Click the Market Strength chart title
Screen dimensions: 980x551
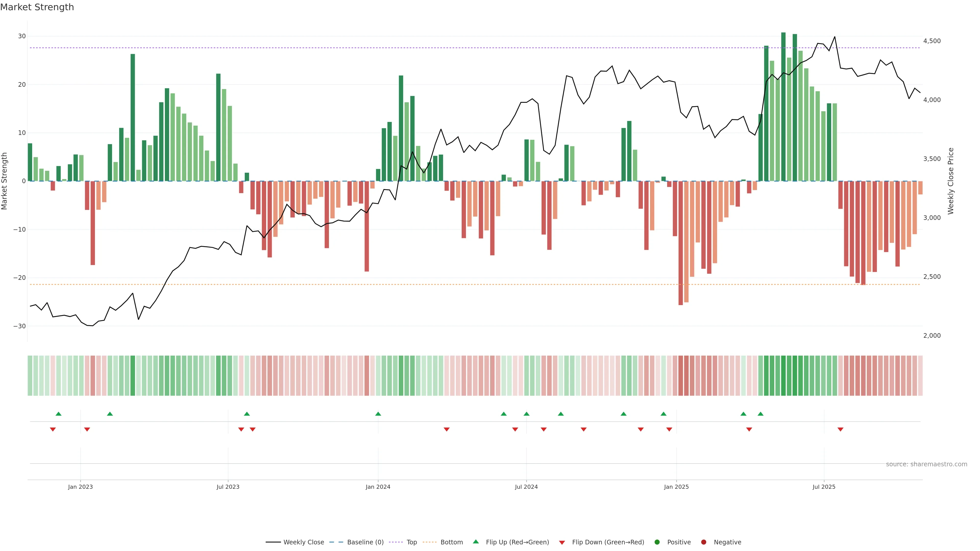pos(37,7)
